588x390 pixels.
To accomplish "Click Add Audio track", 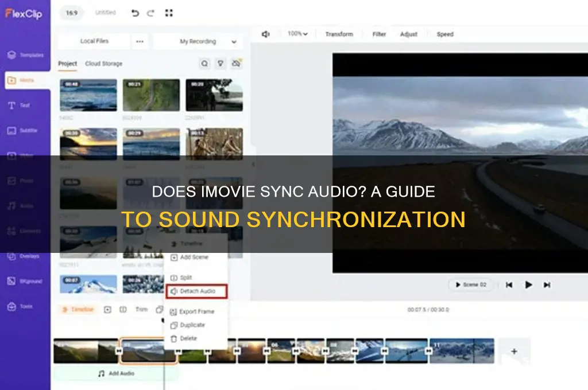I will [x=116, y=373].
